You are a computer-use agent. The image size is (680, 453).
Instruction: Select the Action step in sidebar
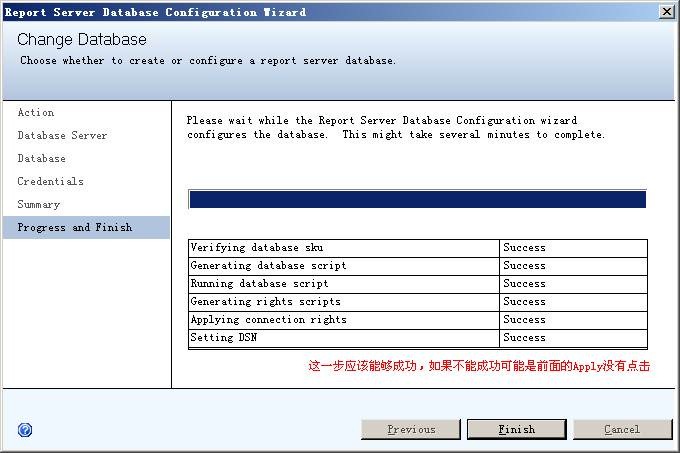(36, 113)
